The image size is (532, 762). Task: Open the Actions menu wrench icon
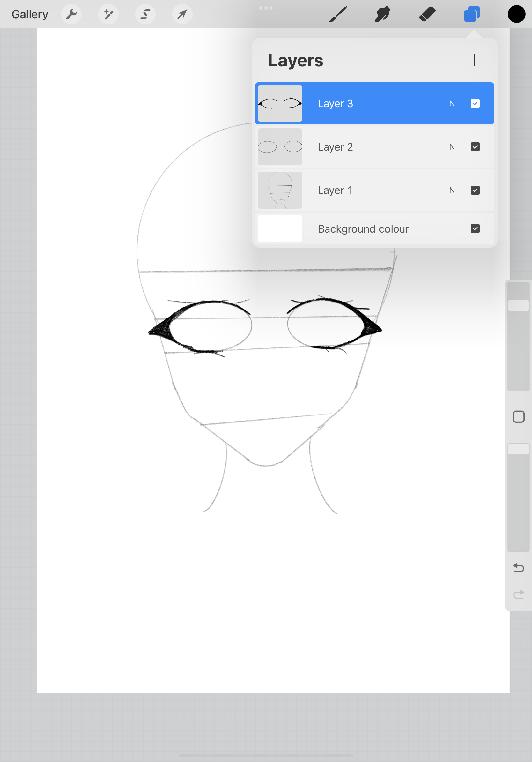(71, 14)
